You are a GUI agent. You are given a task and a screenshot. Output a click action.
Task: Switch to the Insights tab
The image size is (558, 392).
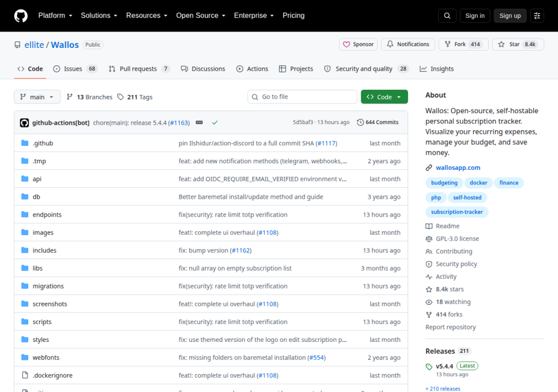click(x=436, y=69)
